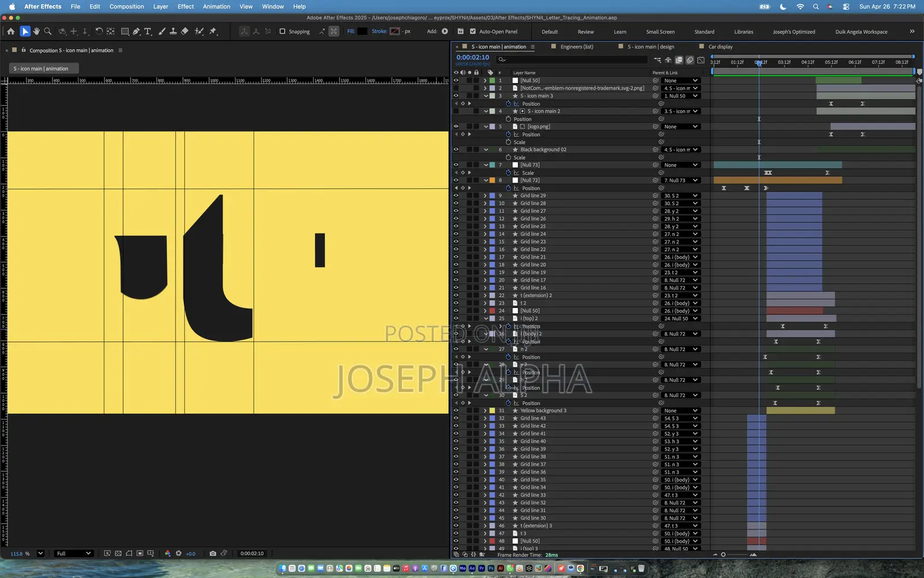Collapse the [Null 73] layer properties

pyautogui.click(x=486, y=165)
